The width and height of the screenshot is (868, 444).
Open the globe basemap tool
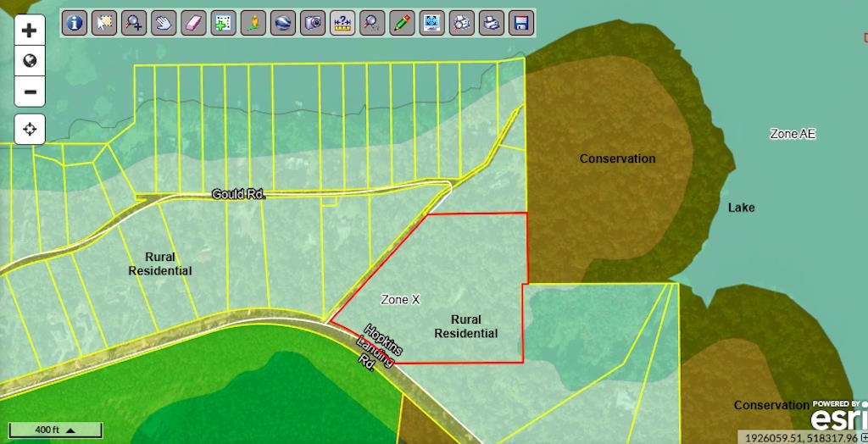282,23
